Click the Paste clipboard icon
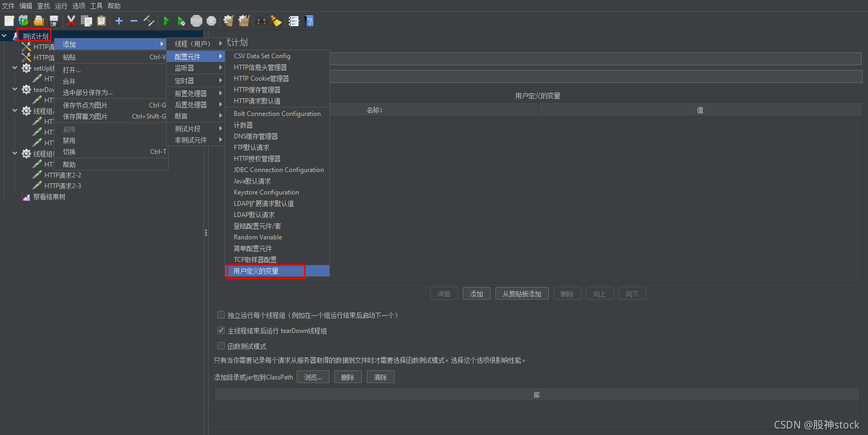The image size is (868, 435). click(x=101, y=21)
